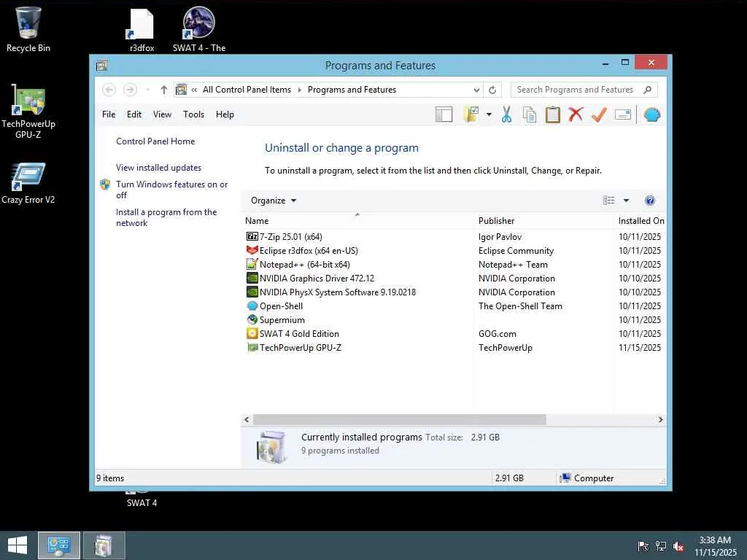
Task: Click the search magnifier icon
Action: [x=648, y=90]
